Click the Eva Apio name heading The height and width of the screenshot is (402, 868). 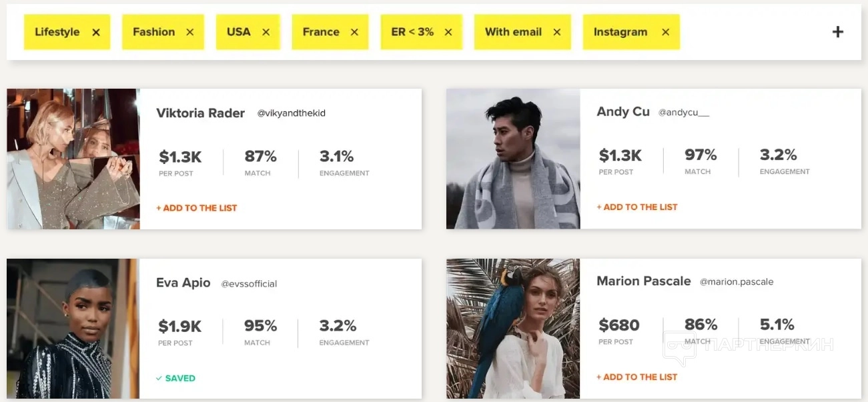click(x=183, y=283)
